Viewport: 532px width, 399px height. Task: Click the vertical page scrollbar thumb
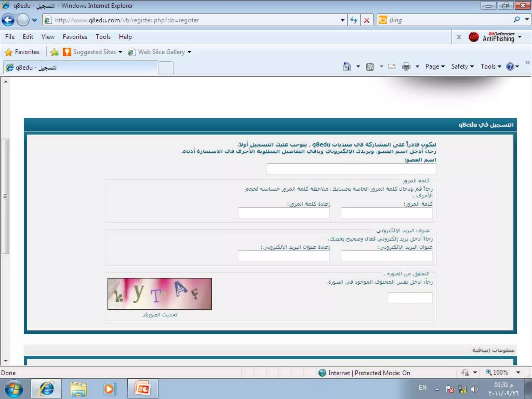pyautogui.click(x=5, y=196)
